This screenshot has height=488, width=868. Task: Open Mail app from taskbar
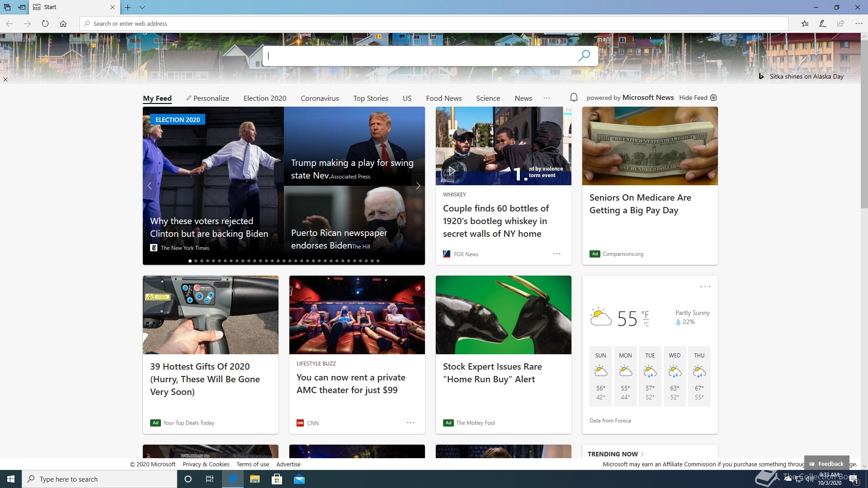pos(299,479)
